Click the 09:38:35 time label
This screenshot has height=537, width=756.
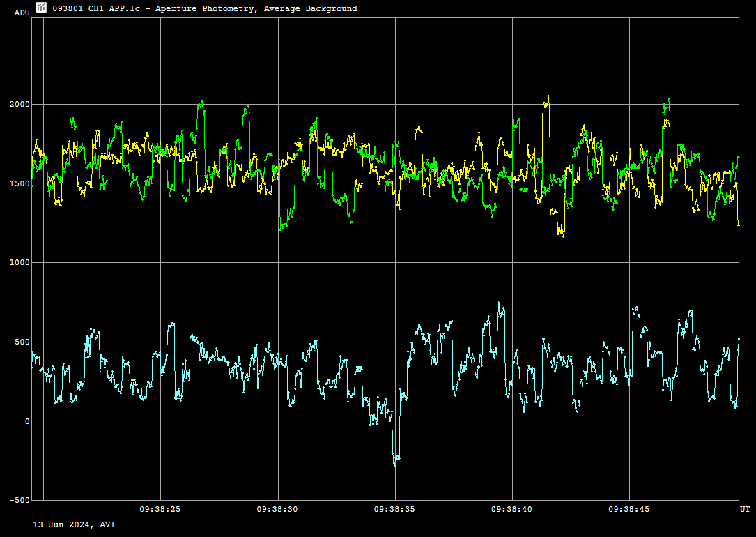[x=394, y=509]
